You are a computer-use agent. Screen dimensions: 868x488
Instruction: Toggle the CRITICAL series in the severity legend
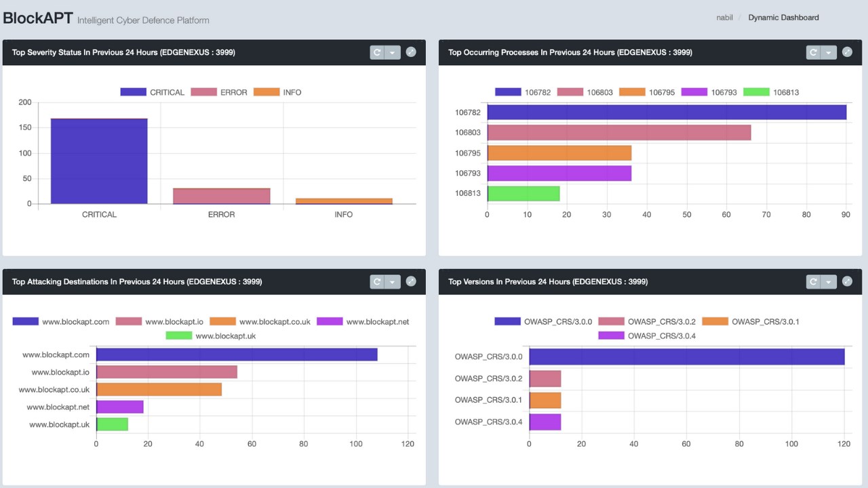click(x=152, y=92)
